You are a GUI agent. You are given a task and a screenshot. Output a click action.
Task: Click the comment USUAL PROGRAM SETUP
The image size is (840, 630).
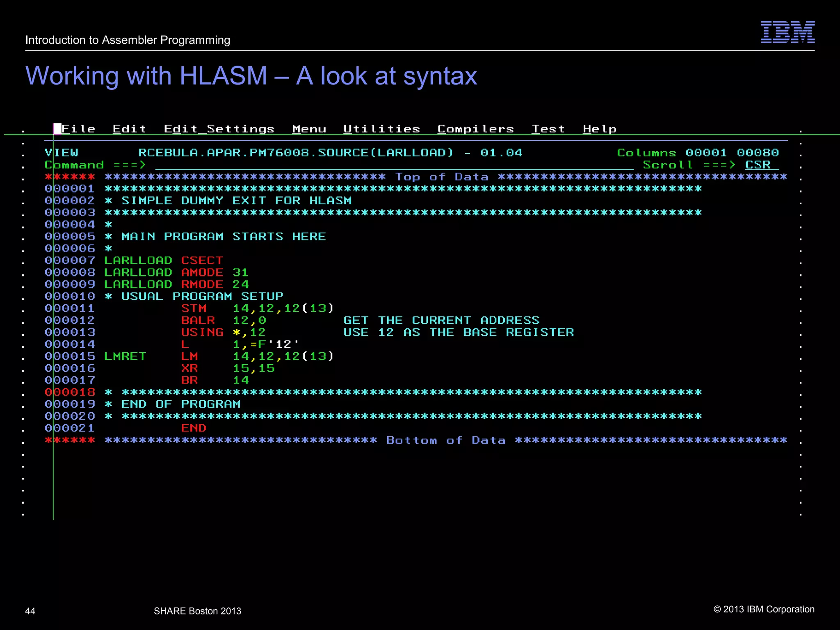pos(202,297)
